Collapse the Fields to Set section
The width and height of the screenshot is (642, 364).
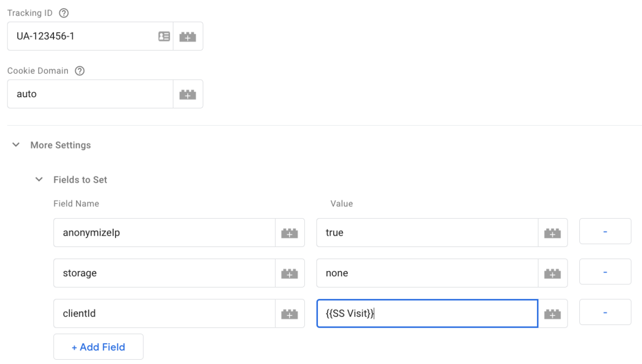[39, 180]
